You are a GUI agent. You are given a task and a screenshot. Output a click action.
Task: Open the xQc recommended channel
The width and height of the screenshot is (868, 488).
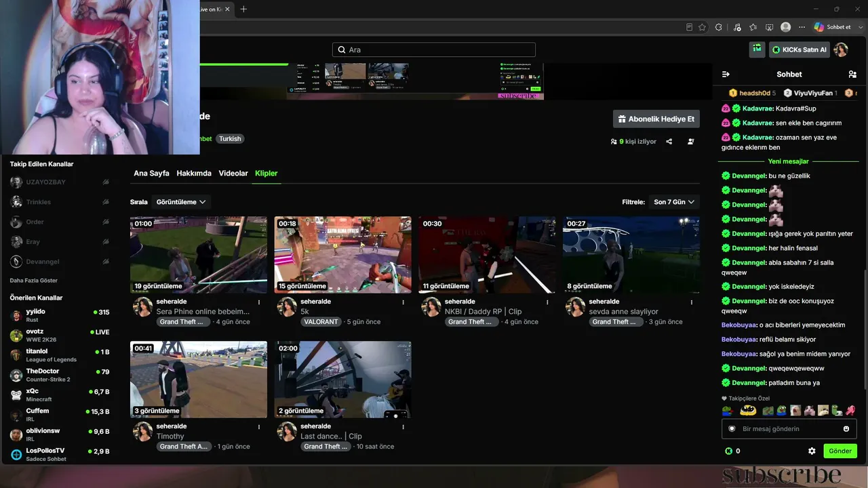pyautogui.click(x=60, y=395)
